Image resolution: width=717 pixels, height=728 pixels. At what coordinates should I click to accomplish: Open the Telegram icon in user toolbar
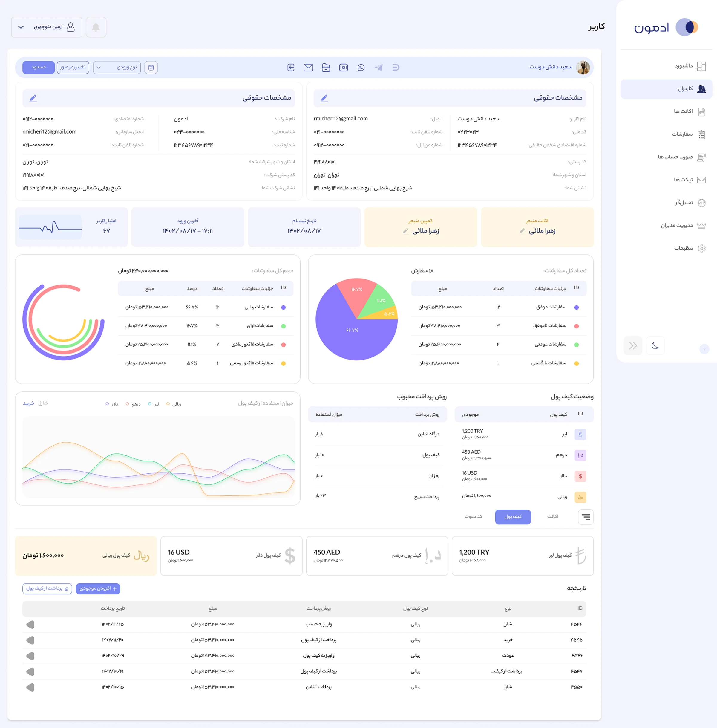(379, 68)
